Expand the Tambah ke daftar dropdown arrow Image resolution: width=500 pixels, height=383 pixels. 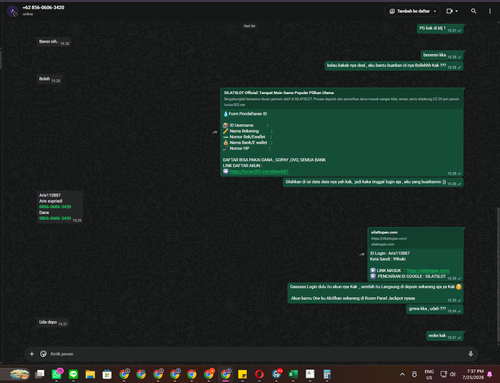tap(435, 11)
